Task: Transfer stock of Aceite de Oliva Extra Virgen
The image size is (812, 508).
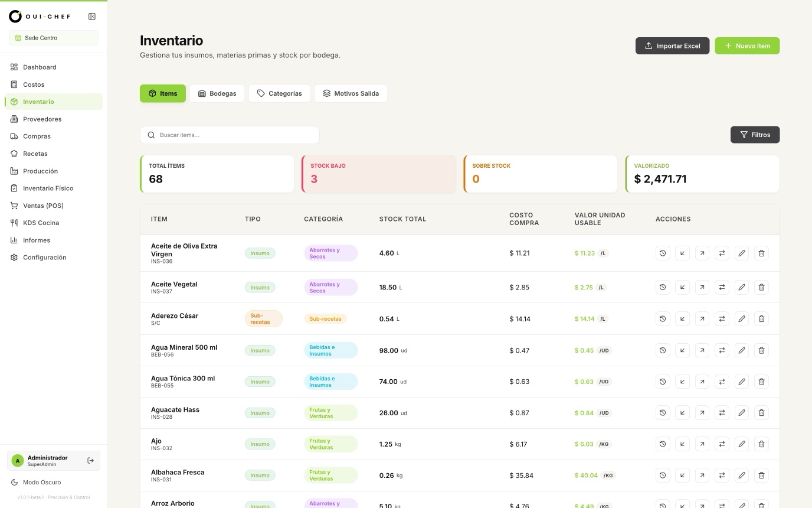Action: [x=722, y=253]
